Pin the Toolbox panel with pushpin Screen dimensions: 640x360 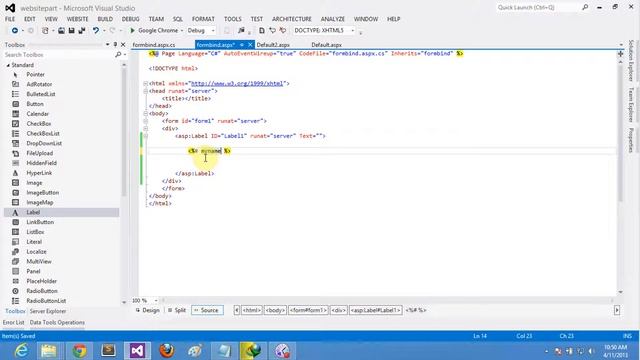tap(115, 44)
